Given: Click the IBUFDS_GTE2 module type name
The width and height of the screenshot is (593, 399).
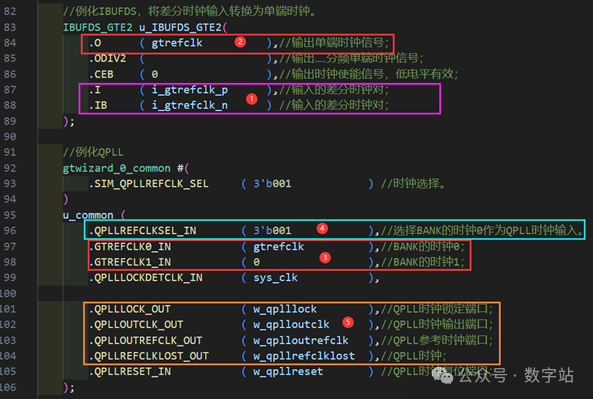Looking at the screenshot, I should (98, 27).
